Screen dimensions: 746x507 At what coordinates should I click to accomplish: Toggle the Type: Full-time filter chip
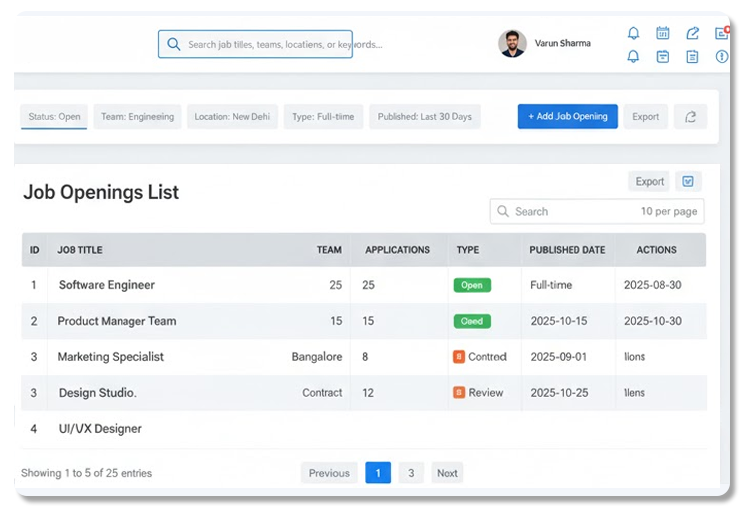[x=322, y=117]
